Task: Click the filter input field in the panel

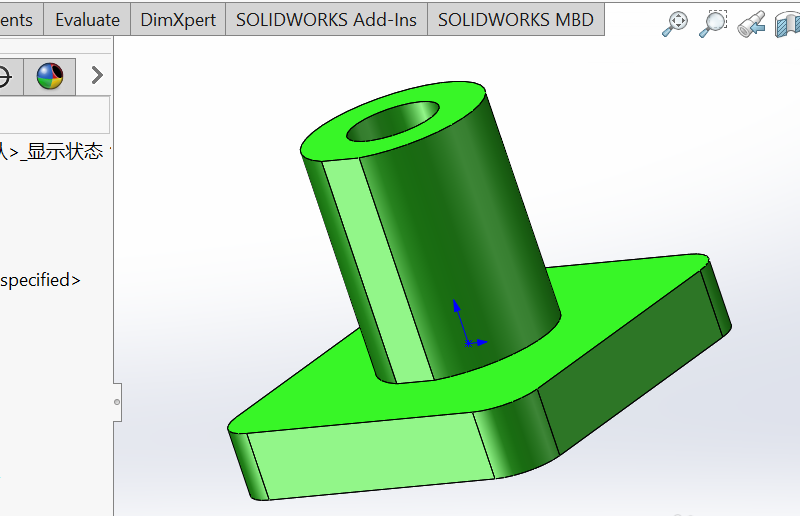Action: (55, 115)
